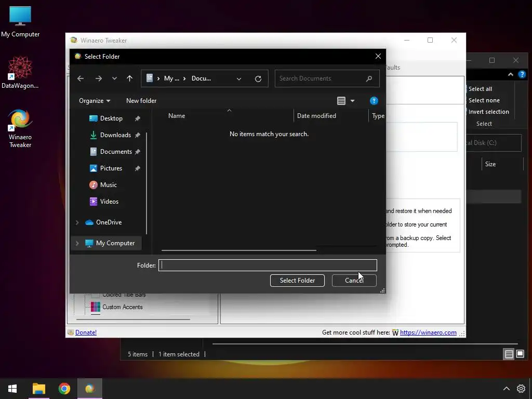Click Select all in File Explorer ribbon

(x=480, y=89)
